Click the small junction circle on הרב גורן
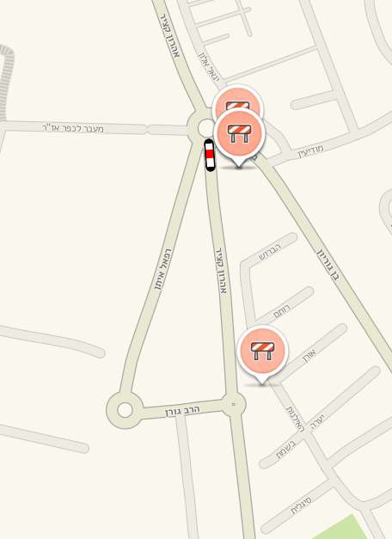 tap(234, 404)
